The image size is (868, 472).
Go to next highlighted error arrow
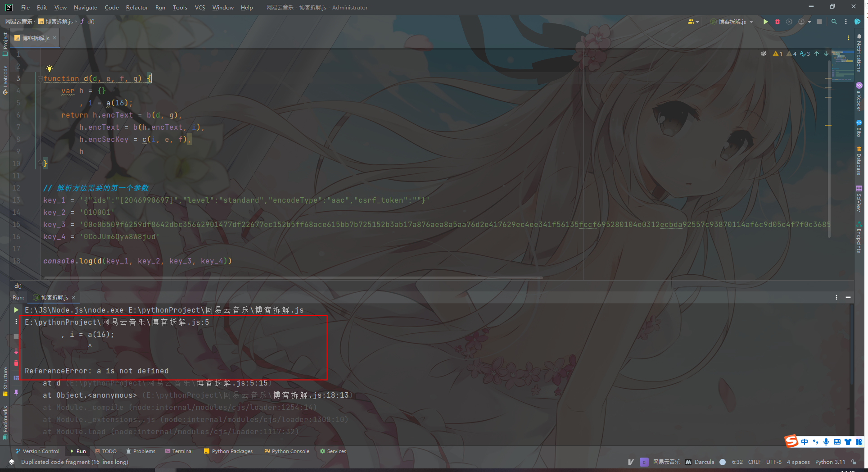coord(826,54)
